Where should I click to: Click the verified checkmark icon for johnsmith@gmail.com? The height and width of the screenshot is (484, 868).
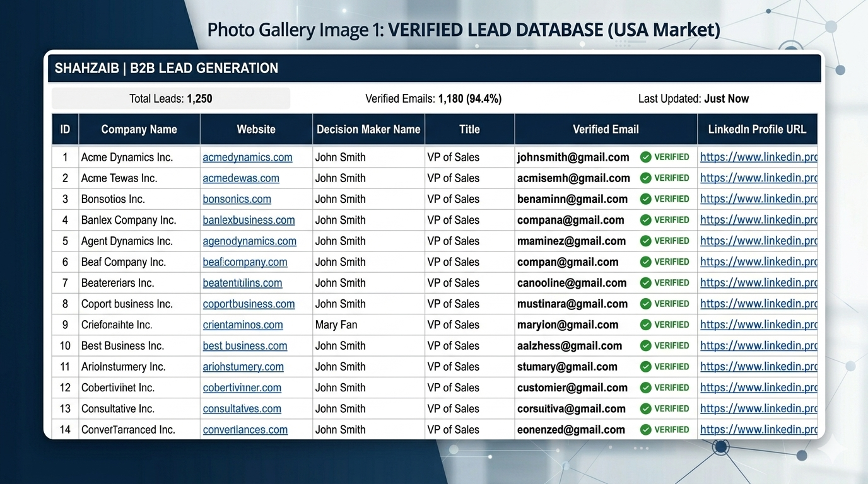645,157
